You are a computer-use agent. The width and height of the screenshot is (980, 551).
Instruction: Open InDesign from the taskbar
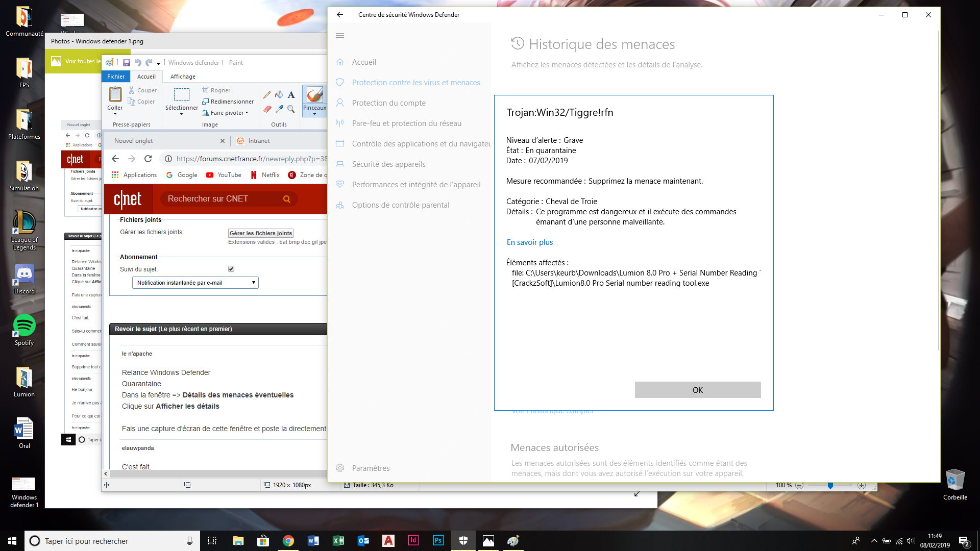tap(413, 541)
